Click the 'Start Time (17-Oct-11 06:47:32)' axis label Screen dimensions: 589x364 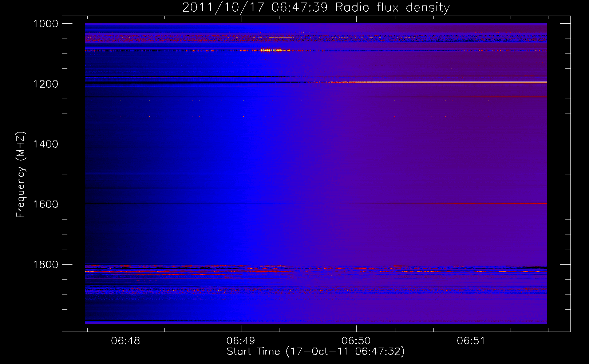click(316, 352)
